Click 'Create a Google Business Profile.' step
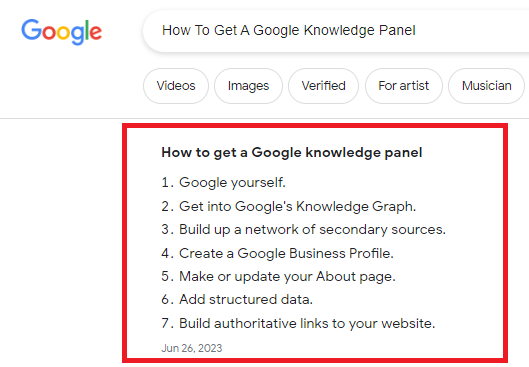 pyautogui.click(x=286, y=253)
